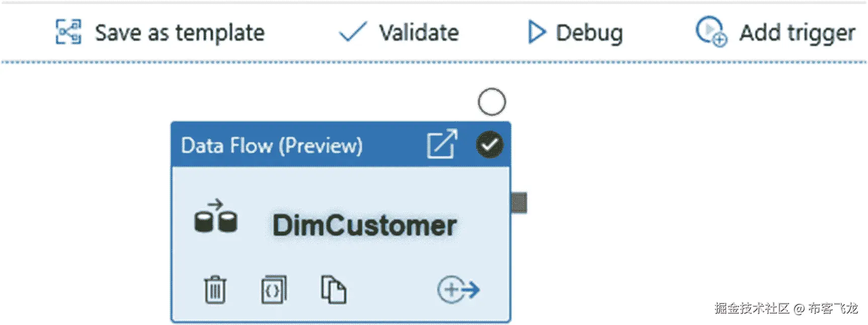The image size is (868, 325).
Task: Click the watermark text at bottom right
Action: (786, 308)
